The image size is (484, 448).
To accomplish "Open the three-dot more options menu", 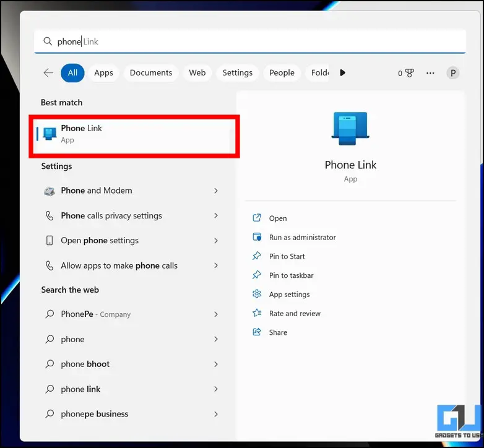I will click(430, 73).
